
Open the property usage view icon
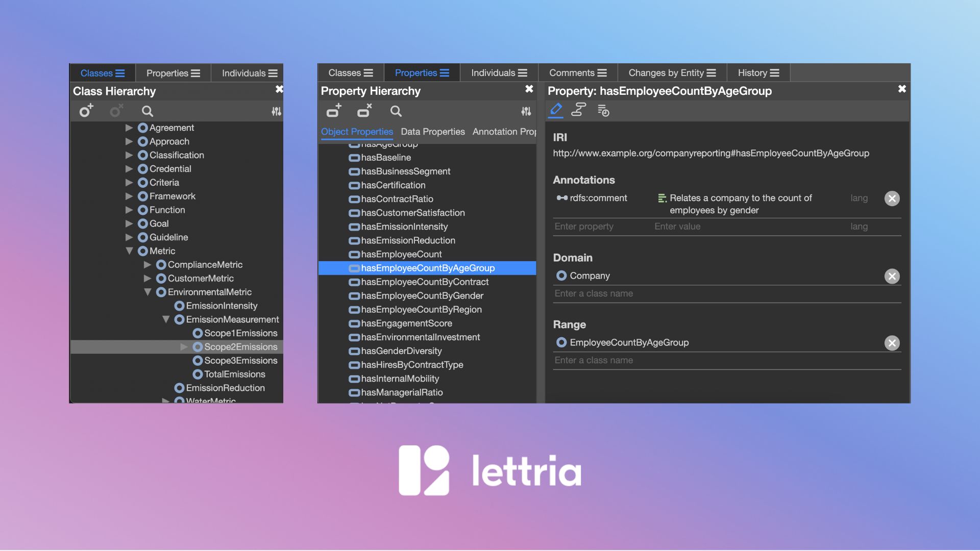[x=578, y=110]
